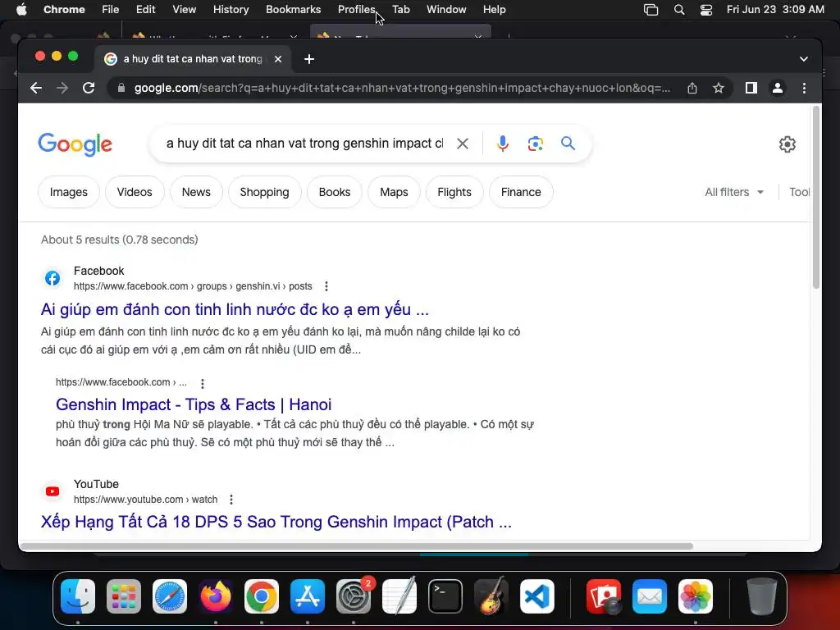This screenshot has width=840, height=630.
Task: Open Safari from the dock
Action: pyautogui.click(x=170, y=596)
